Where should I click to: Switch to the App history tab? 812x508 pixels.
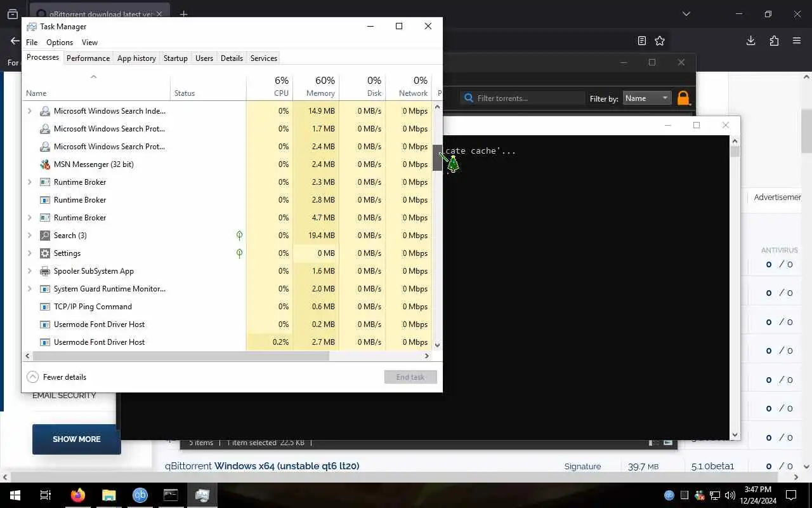click(136, 58)
